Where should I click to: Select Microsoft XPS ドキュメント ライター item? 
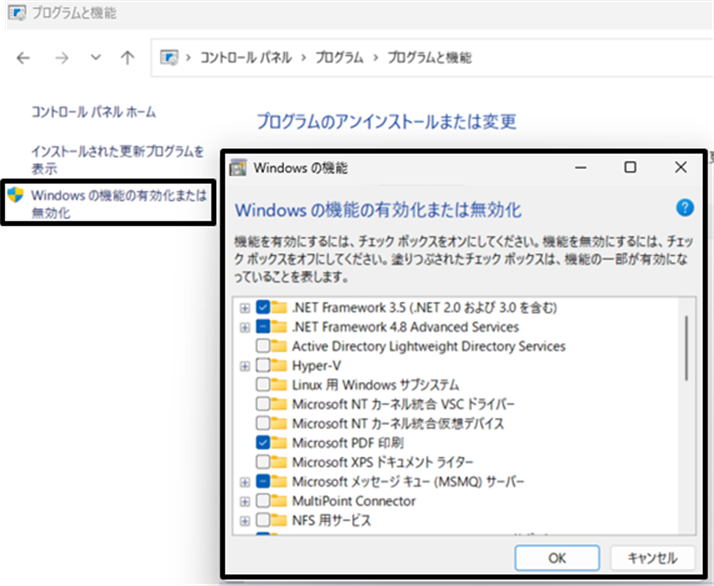click(382, 462)
